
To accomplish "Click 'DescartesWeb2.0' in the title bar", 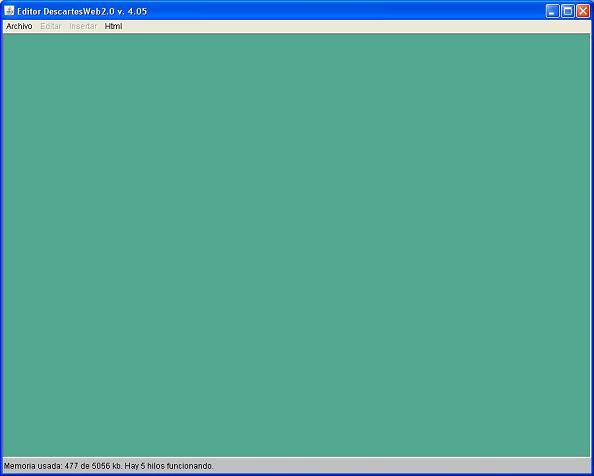I will pyautogui.click(x=79, y=11).
